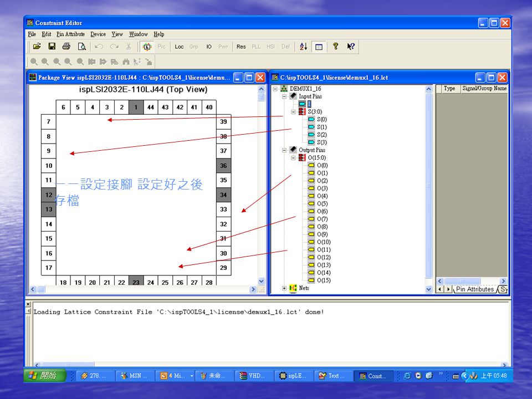Click pin 1 in package view
Viewport: 532px width, 399px height.
[136, 107]
